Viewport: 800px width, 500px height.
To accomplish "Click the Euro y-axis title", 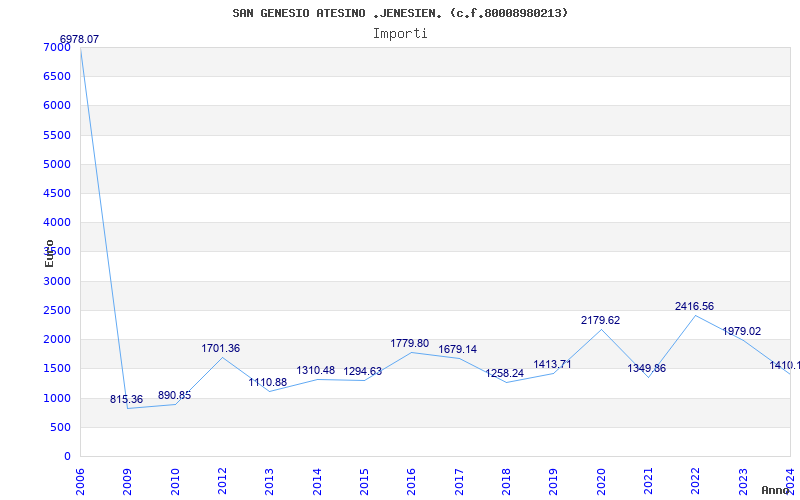I will coord(49,253).
